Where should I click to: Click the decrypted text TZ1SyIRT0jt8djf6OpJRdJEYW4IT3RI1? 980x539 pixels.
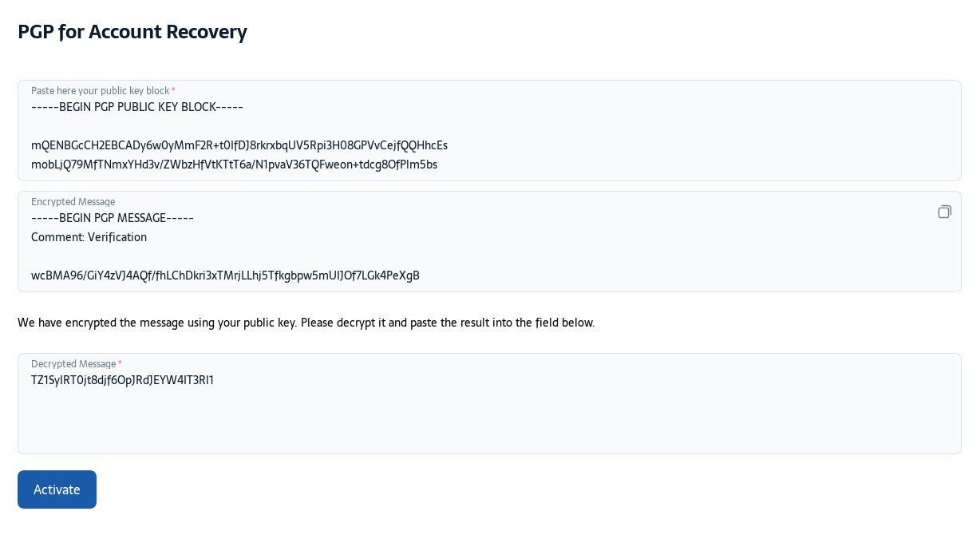(122, 380)
